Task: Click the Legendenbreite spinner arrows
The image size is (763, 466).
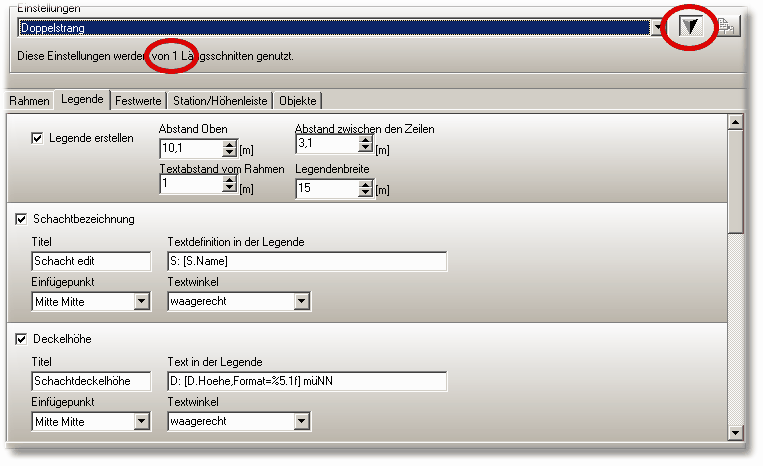Action: tap(365, 187)
